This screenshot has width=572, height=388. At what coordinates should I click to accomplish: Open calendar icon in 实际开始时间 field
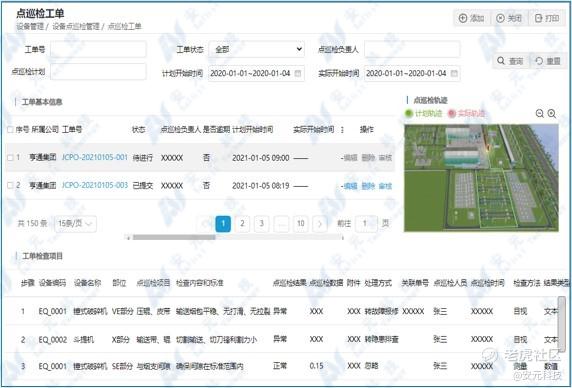point(454,73)
